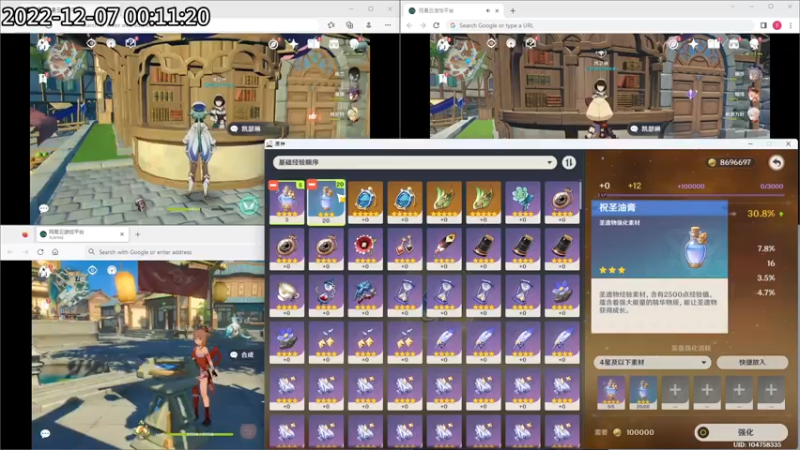This screenshot has width=800, height=450.
Task: Open a new tab in top-right Chrome window
Action: click(513, 10)
